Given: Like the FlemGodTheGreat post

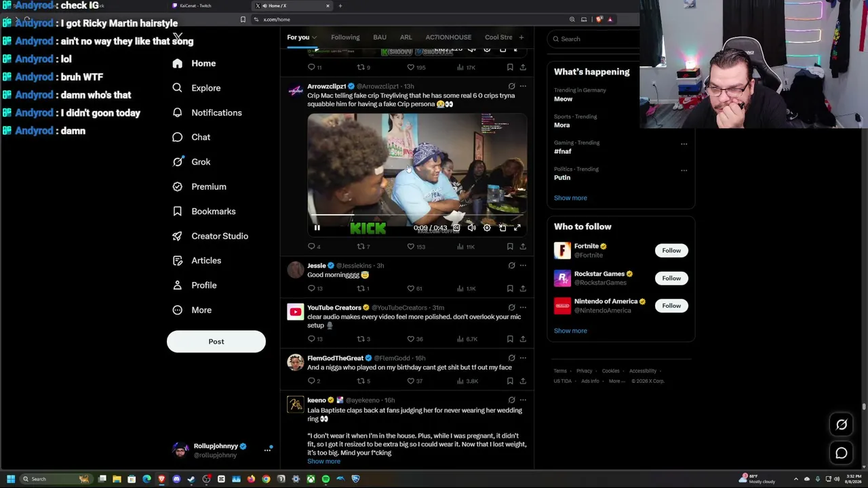Looking at the screenshot, I should click(x=410, y=381).
